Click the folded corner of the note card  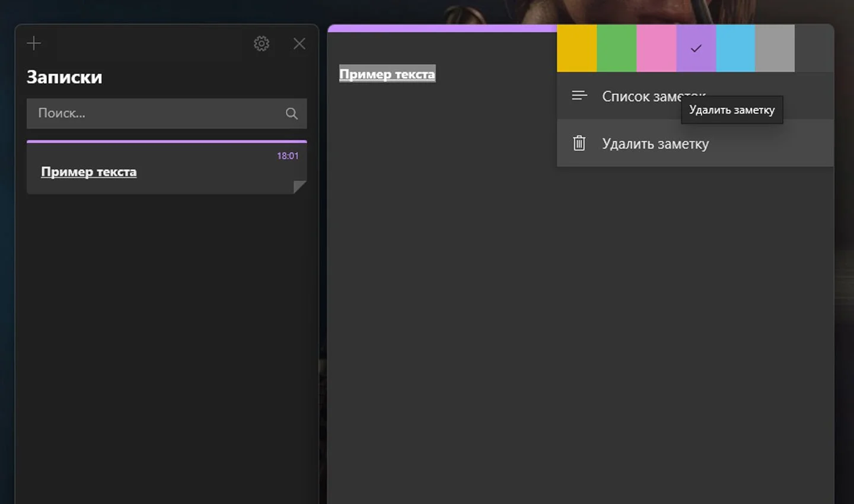pos(300,187)
